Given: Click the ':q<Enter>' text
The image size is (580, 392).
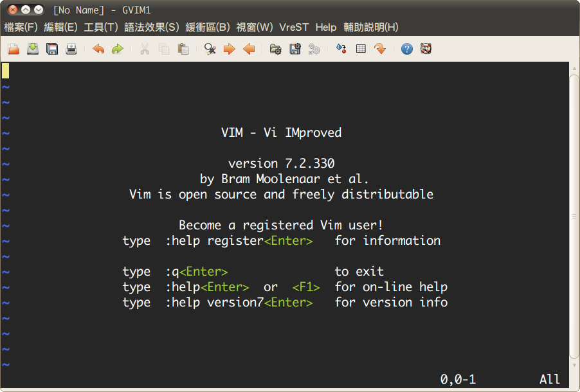Looking at the screenshot, I should click(196, 271).
